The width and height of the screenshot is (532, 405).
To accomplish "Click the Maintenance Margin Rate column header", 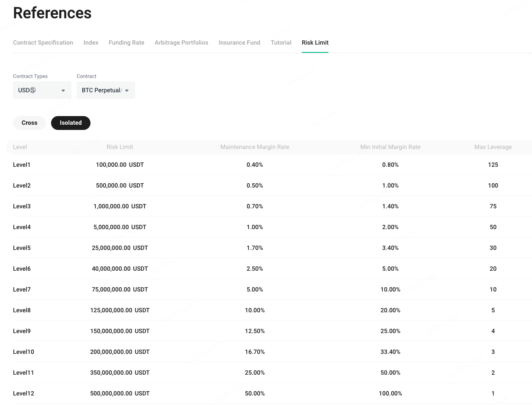I will point(255,147).
